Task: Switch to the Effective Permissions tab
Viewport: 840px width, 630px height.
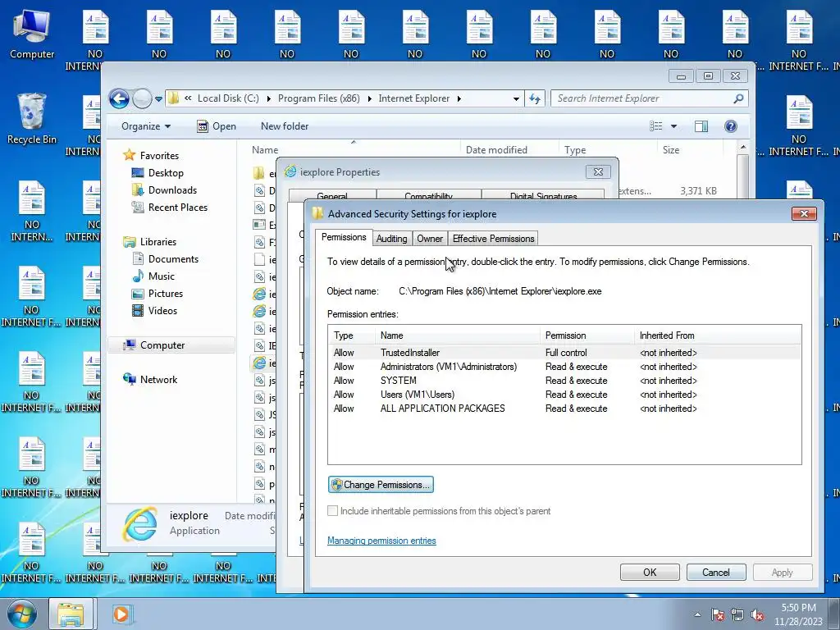Action: coord(493,239)
